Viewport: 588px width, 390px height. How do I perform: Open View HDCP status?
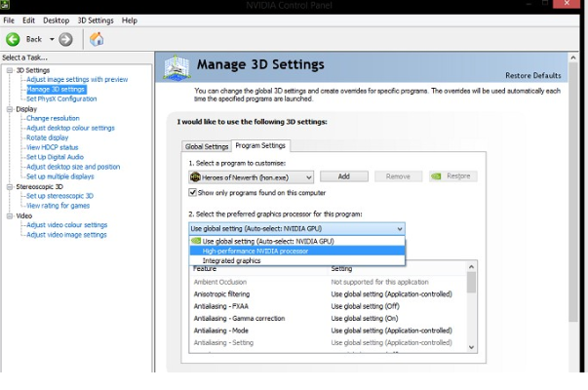52,147
